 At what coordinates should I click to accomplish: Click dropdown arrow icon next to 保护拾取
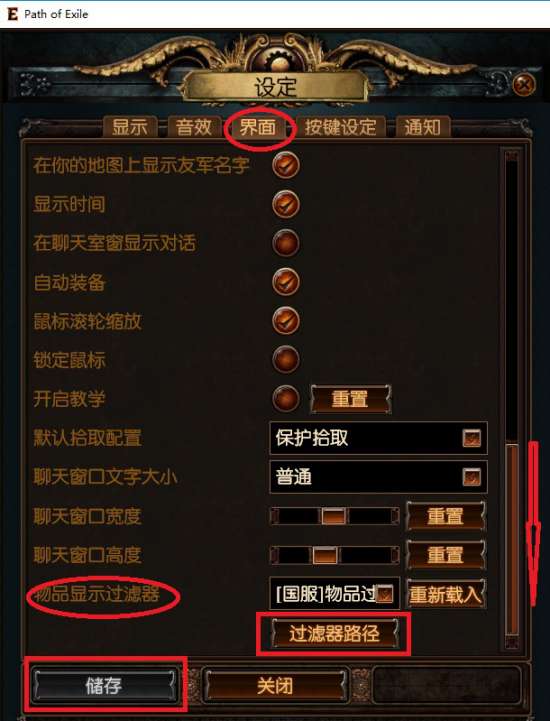coord(471,438)
